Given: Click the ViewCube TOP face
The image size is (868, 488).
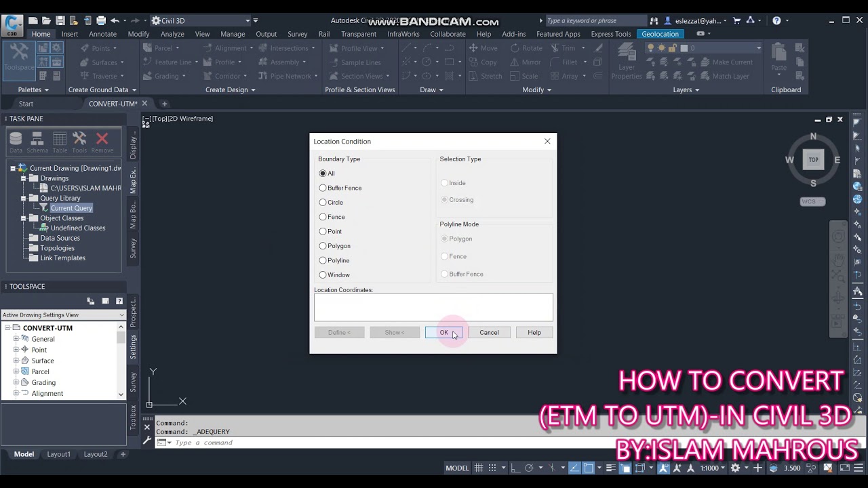Looking at the screenshot, I should [813, 160].
